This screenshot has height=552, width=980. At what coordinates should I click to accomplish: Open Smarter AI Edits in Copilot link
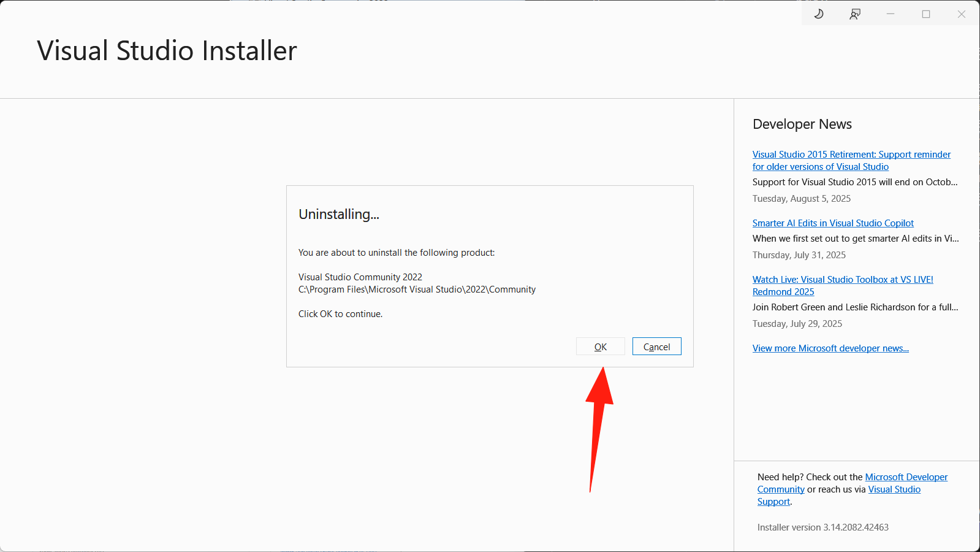tap(833, 223)
